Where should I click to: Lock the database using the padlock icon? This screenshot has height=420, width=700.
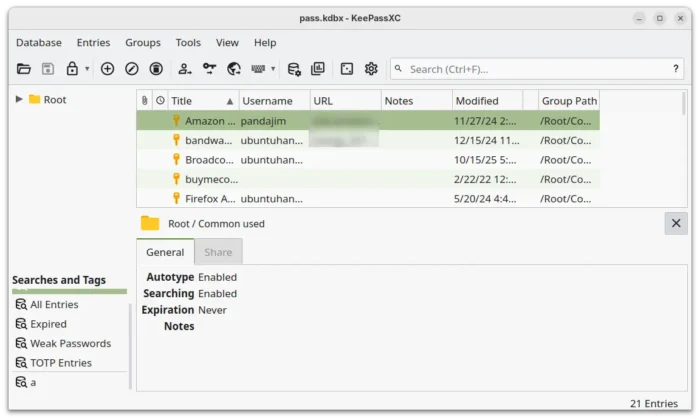pos(72,69)
